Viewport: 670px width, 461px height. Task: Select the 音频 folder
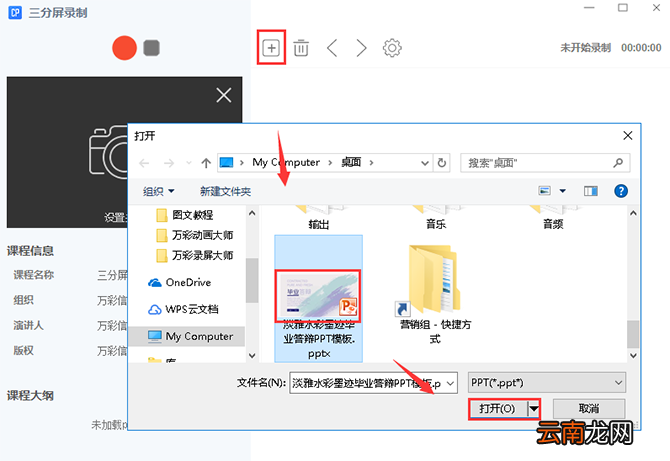click(x=553, y=219)
